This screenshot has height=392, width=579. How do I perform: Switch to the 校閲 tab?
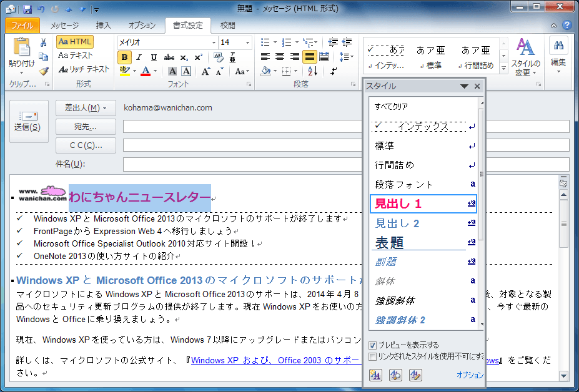(228, 26)
